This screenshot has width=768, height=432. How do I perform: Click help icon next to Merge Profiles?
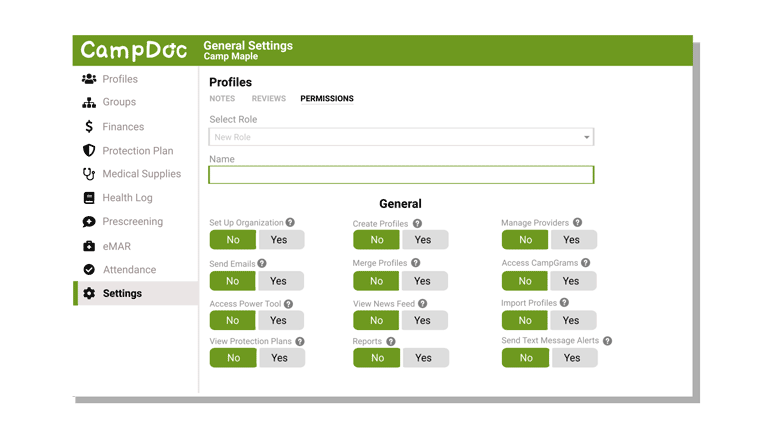coord(415,263)
